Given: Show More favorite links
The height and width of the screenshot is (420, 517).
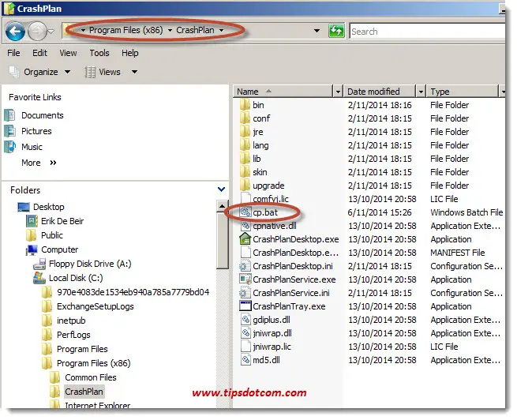Looking at the screenshot, I should (39, 163).
